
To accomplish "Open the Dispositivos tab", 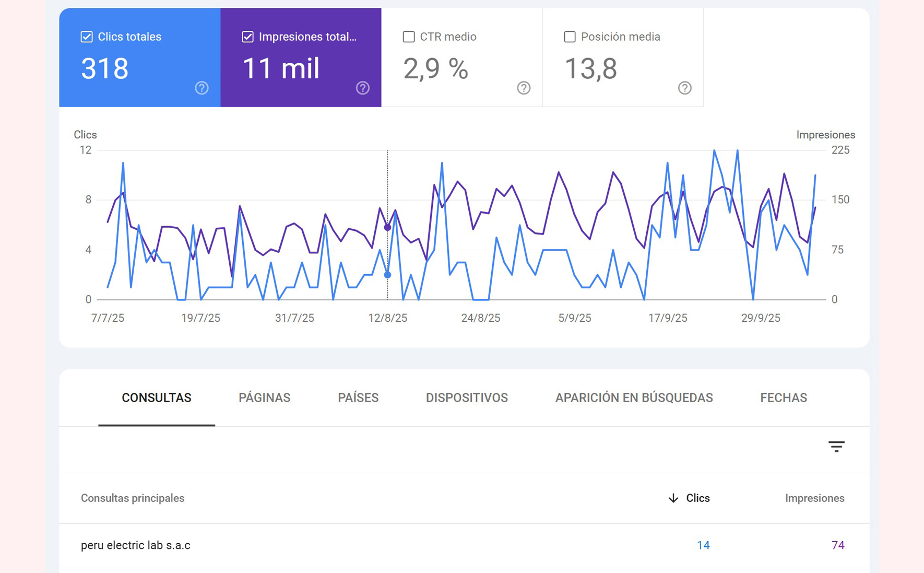I will 467,398.
